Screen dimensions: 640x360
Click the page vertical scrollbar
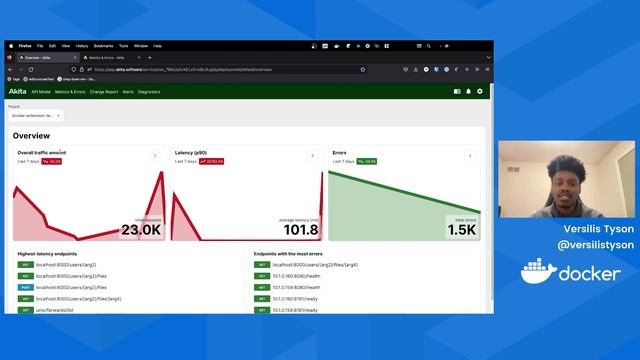click(492, 192)
